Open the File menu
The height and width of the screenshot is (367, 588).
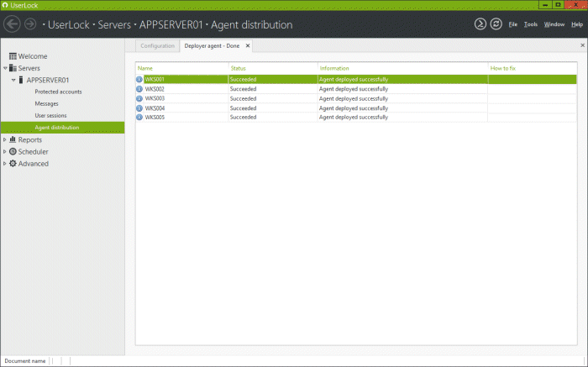[x=512, y=24]
